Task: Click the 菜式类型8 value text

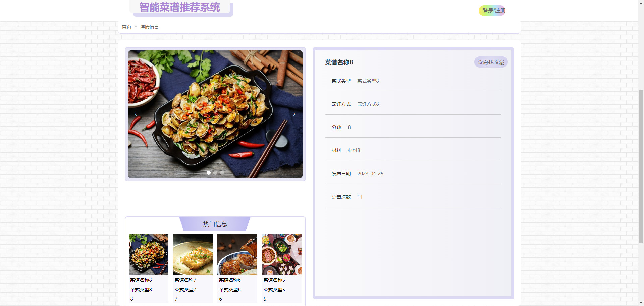Action: (368, 81)
